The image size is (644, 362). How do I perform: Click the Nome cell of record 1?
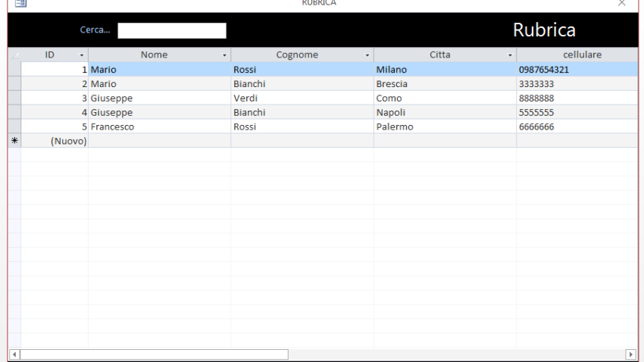tap(159, 69)
